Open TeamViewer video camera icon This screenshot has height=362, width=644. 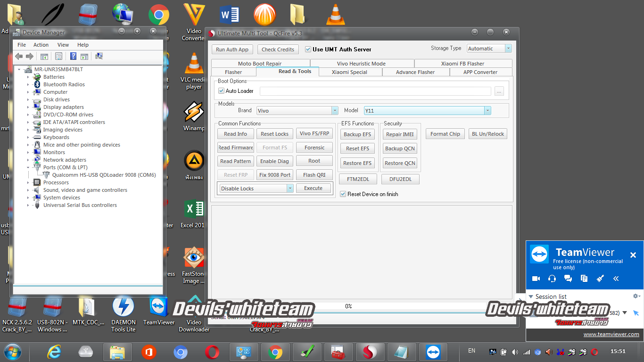[536, 279]
